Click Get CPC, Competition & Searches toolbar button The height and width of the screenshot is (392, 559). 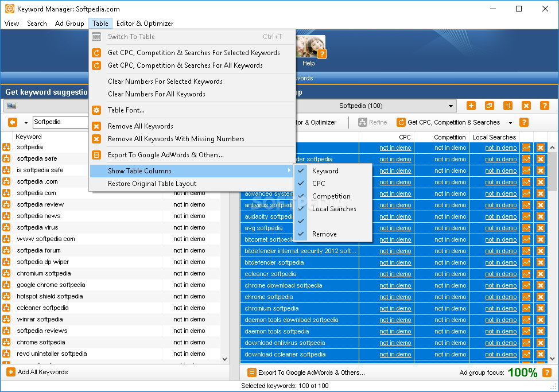point(449,122)
